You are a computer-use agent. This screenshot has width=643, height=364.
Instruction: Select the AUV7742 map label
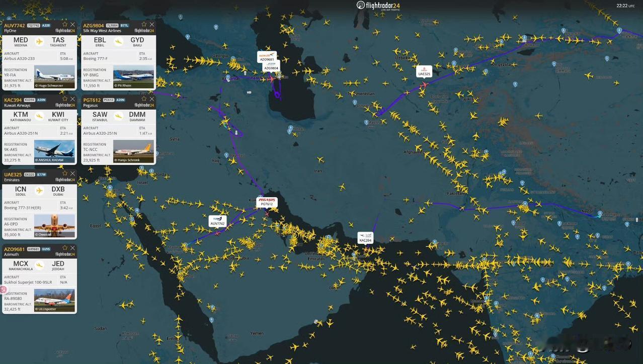(x=217, y=221)
